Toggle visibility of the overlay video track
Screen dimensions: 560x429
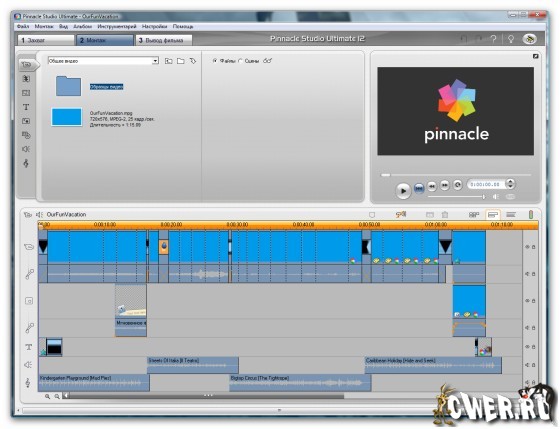(527, 301)
